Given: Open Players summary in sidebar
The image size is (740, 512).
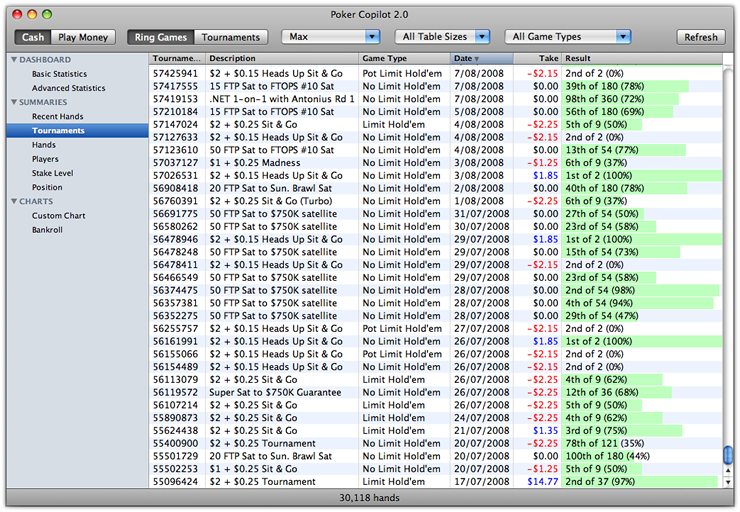Looking at the screenshot, I should 45,159.
